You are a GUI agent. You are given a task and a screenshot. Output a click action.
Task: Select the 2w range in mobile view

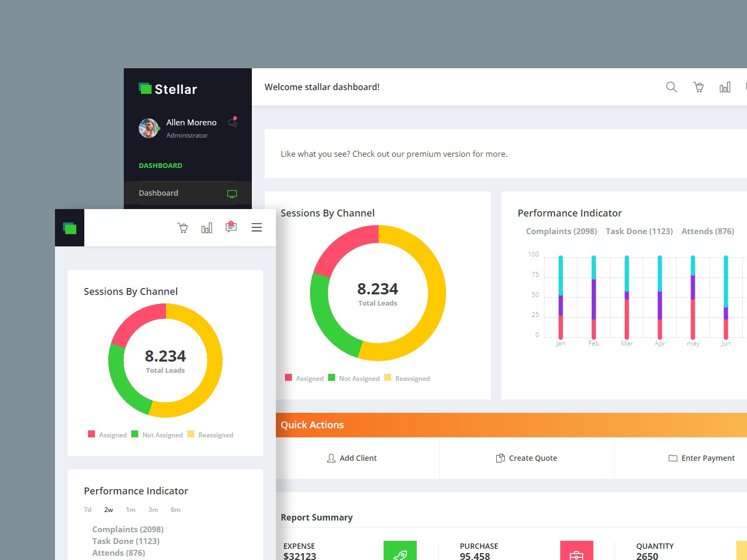pos(109,510)
